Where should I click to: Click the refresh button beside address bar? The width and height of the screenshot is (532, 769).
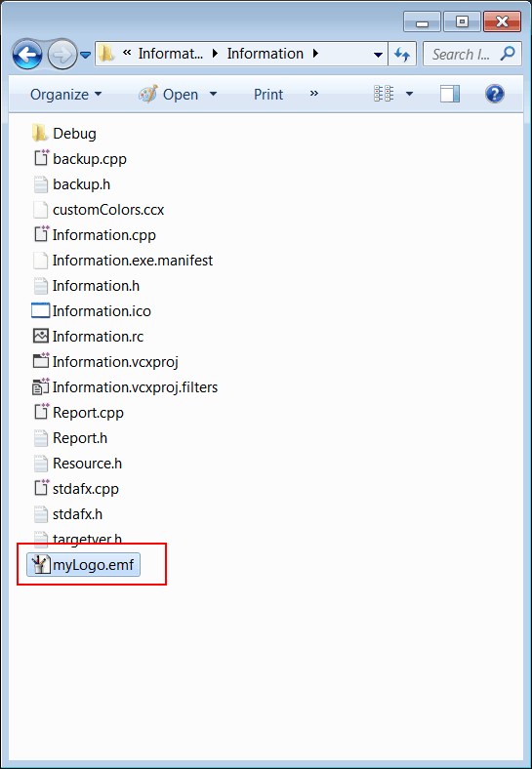[x=402, y=54]
